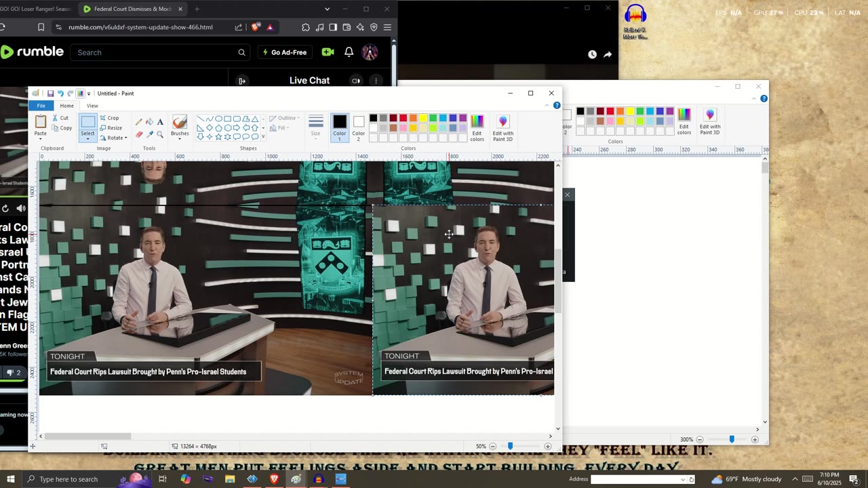Image resolution: width=868 pixels, height=488 pixels.
Task: Switch to Federal Court Dismisses browser tab
Action: (133, 9)
